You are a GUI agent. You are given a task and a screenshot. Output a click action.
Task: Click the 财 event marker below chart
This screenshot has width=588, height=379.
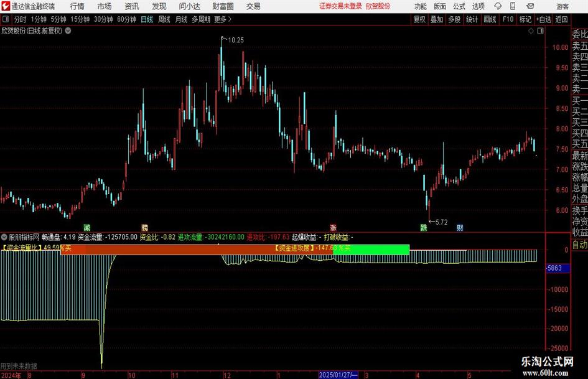(460, 227)
